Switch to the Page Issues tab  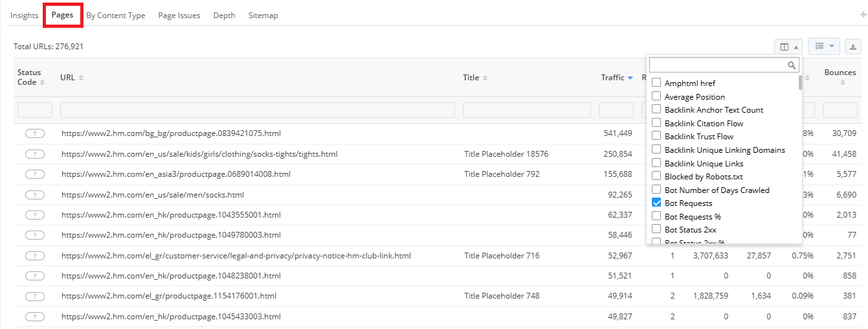(x=179, y=16)
